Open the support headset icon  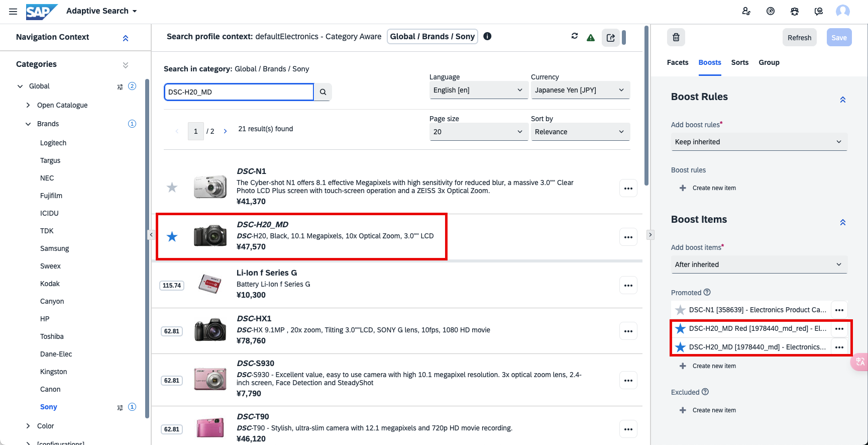click(795, 11)
